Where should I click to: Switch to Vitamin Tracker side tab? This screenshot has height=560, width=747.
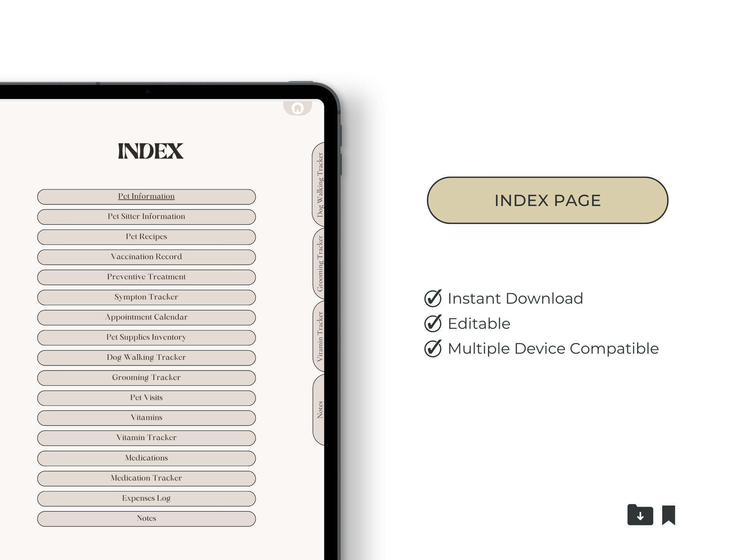tap(319, 336)
